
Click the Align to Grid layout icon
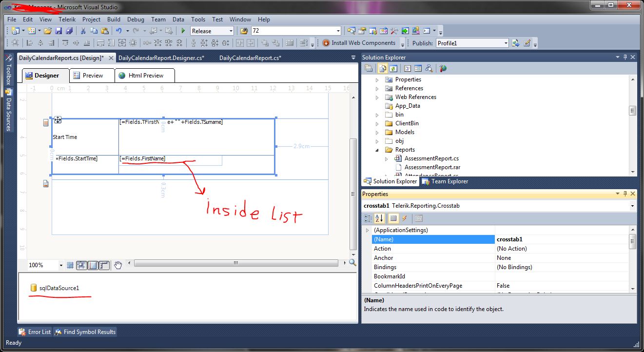pyautogui.click(x=16, y=43)
